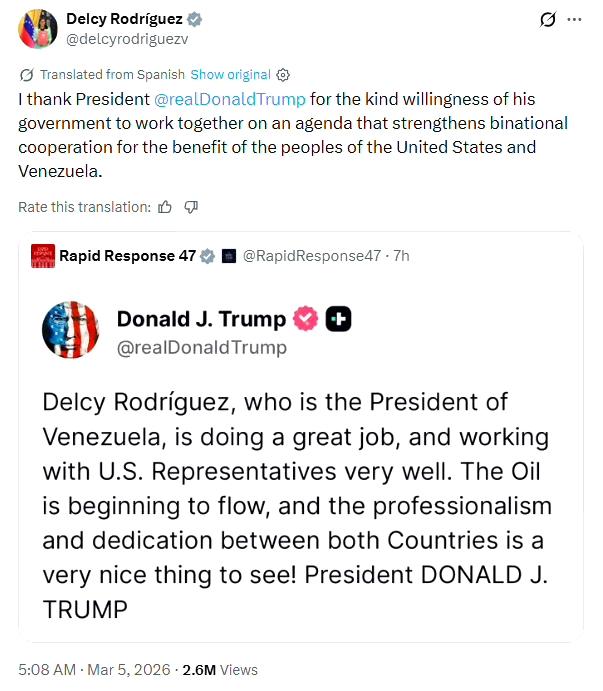Click Donald J. Trump avatar in screenshot
This screenshot has width=603, height=691.
pos(71,330)
